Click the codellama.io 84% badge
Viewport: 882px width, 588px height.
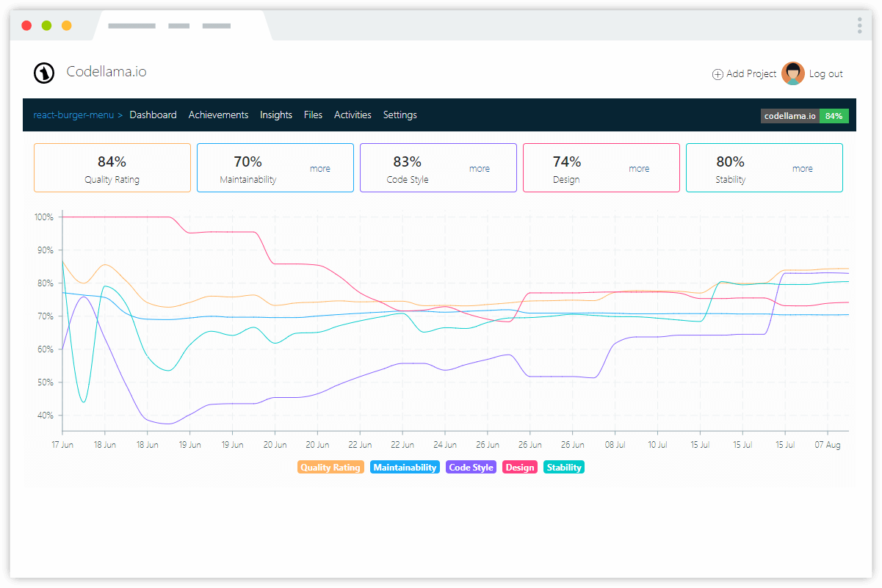805,116
